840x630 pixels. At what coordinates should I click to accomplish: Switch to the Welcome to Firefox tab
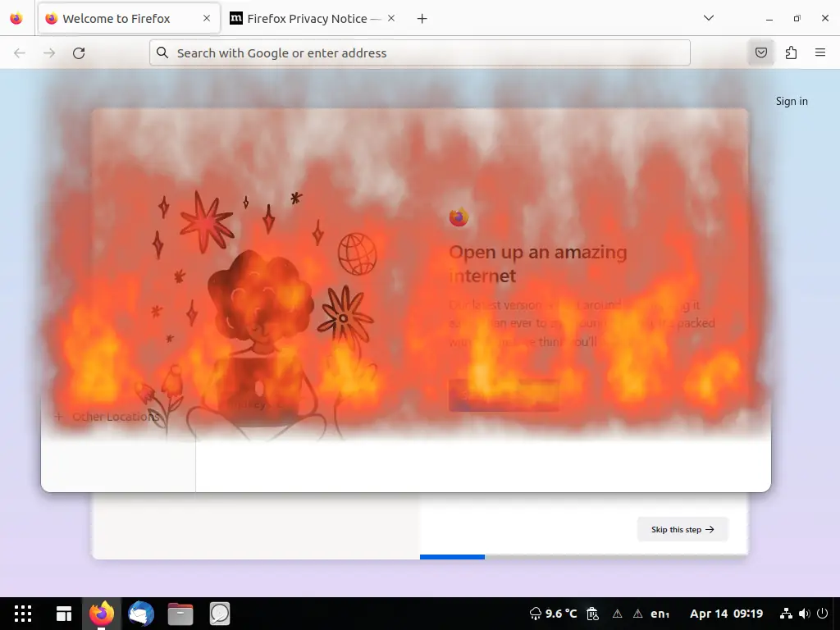tap(129, 18)
